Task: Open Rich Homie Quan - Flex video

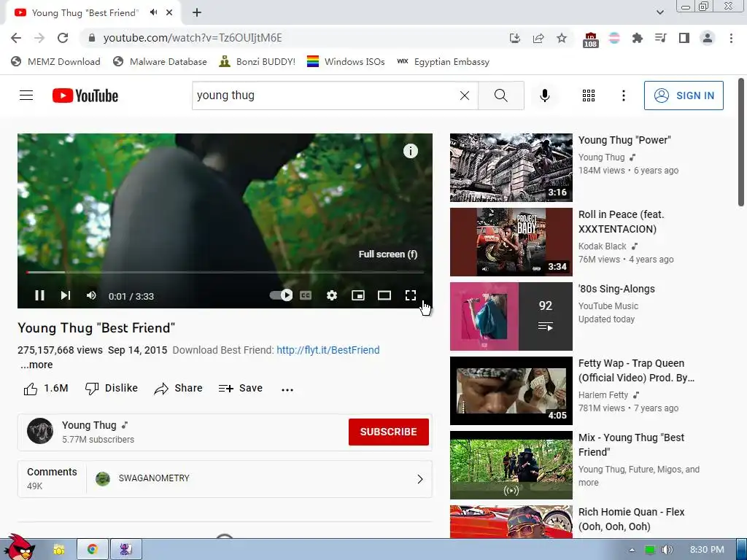Action: 631,519
